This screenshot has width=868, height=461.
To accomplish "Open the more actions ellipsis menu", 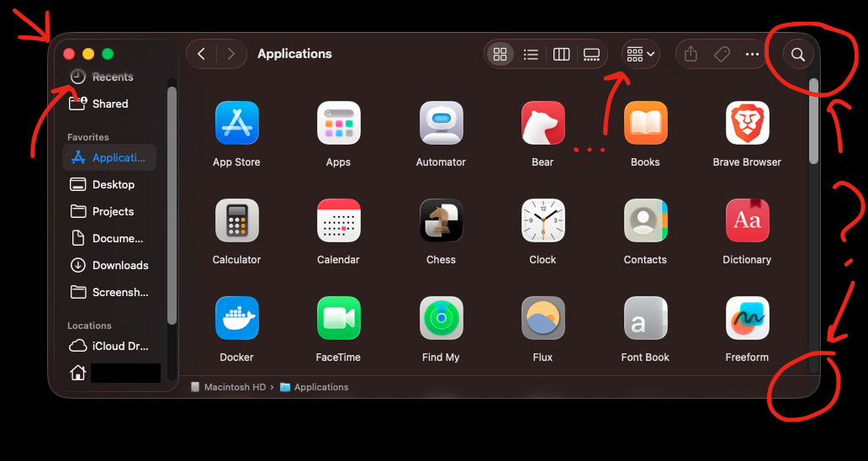I will pyautogui.click(x=752, y=54).
